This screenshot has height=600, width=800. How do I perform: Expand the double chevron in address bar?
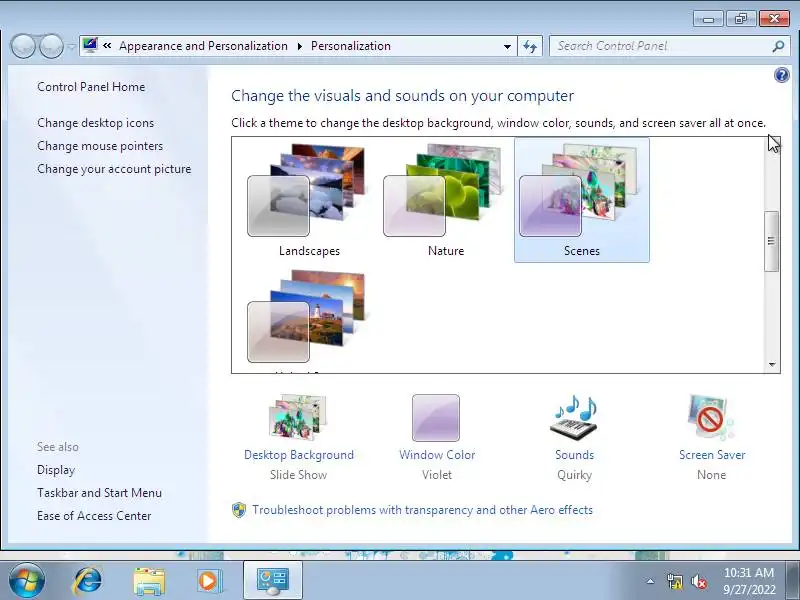[107, 45]
